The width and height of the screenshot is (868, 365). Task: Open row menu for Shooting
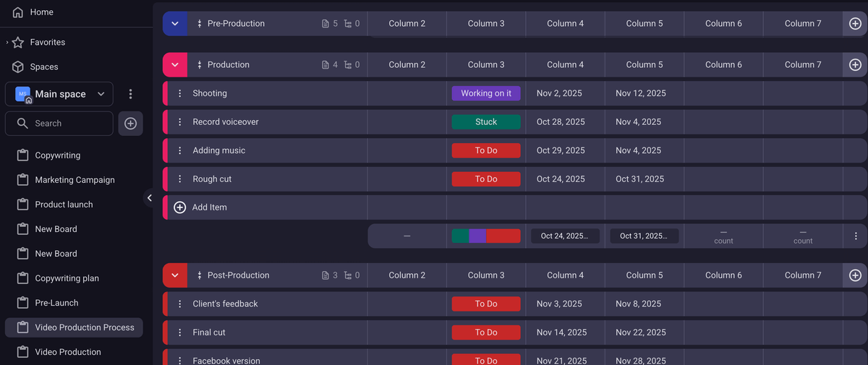[179, 93]
